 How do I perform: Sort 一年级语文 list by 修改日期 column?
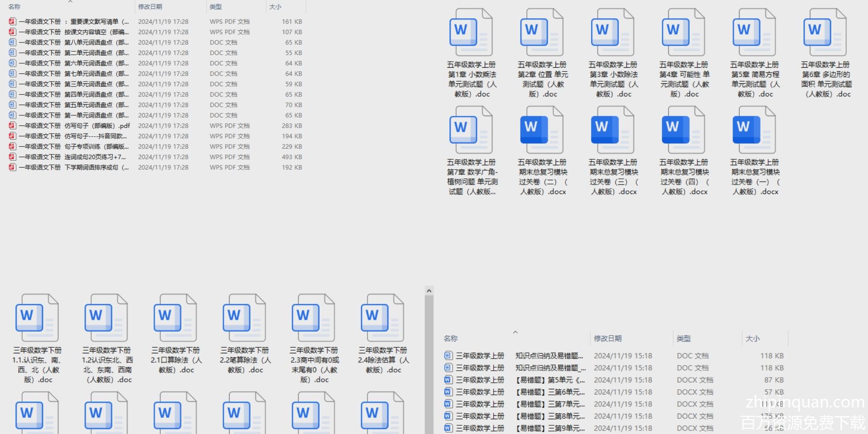(x=150, y=7)
